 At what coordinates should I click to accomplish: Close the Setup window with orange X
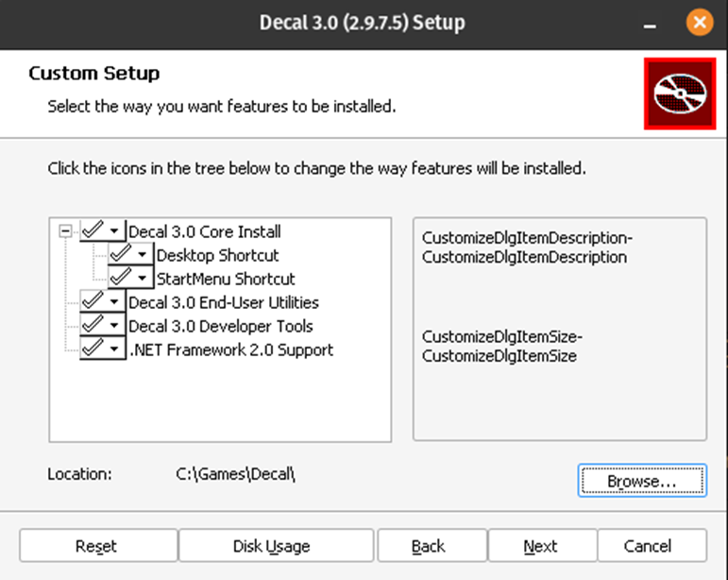tap(700, 22)
